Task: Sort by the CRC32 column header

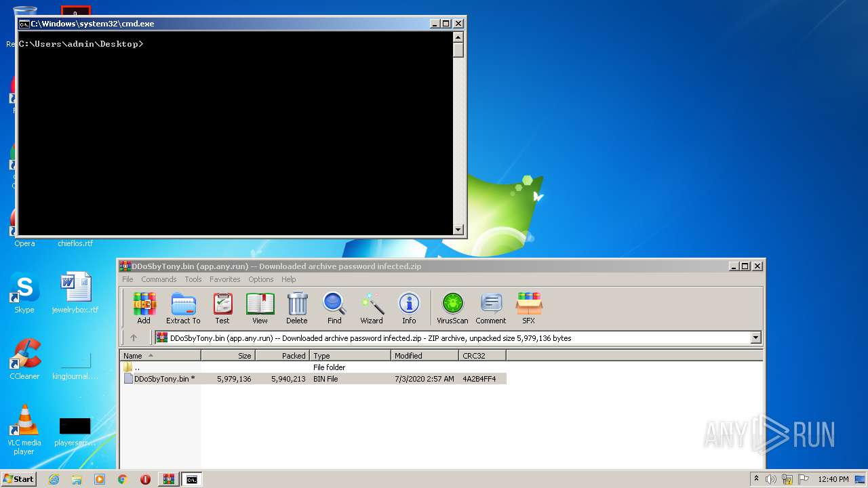Action: point(482,355)
